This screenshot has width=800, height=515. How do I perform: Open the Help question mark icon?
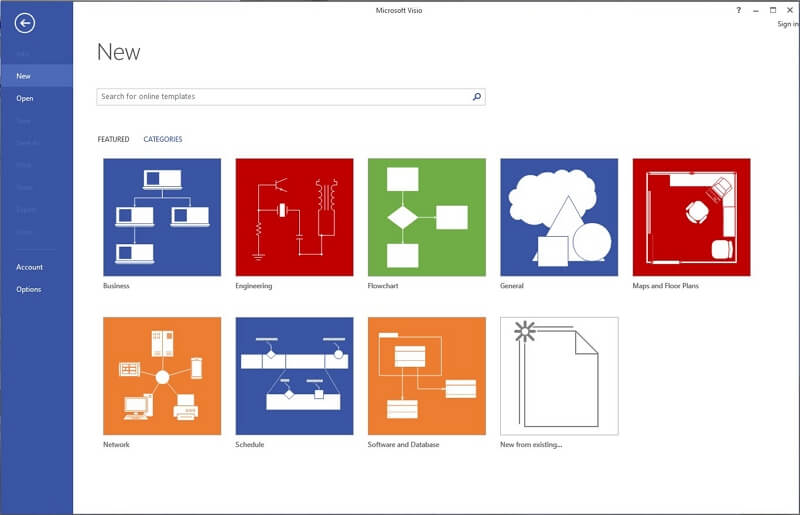(x=738, y=10)
